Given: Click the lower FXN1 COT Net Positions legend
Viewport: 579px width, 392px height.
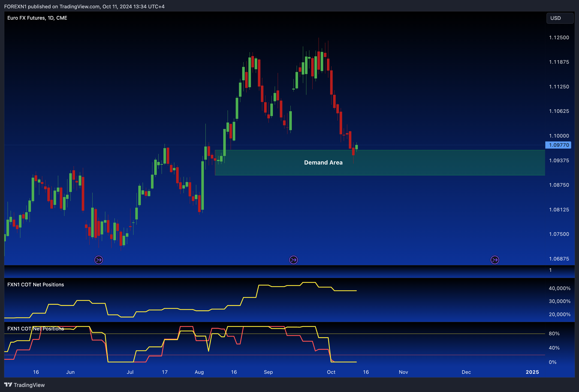Looking at the screenshot, I should coord(36,329).
